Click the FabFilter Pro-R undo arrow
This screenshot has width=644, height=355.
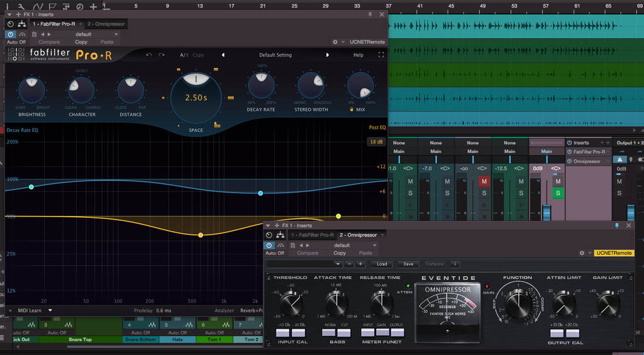[x=149, y=55]
